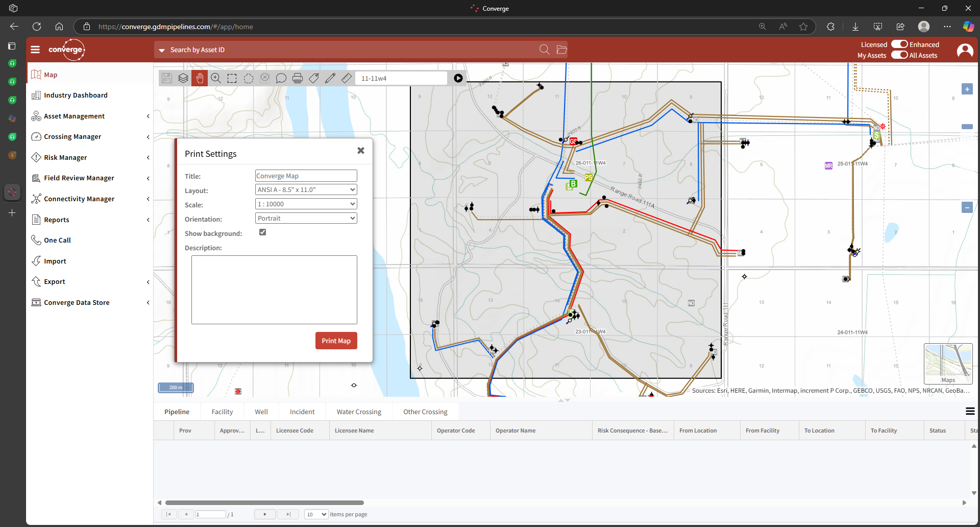Select the pan hand tool
This screenshot has height=527, width=980.
pyautogui.click(x=200, y=78)
